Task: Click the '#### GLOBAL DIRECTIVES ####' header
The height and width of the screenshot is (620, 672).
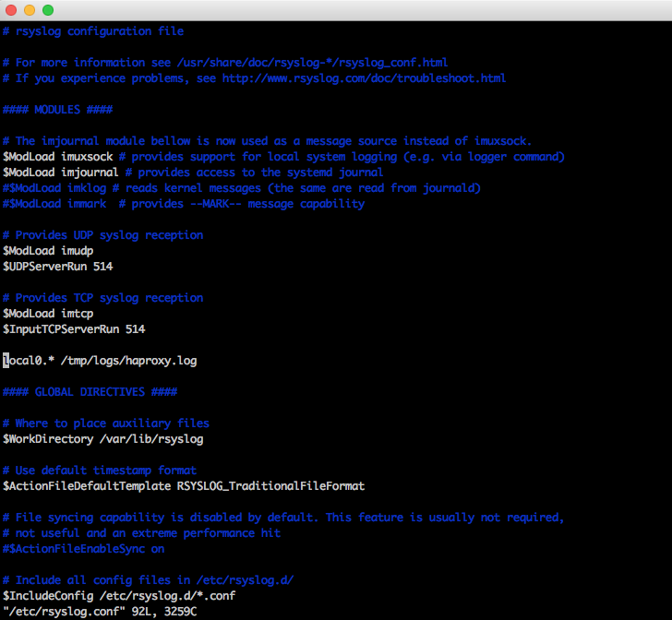Action: pos(90,392)
